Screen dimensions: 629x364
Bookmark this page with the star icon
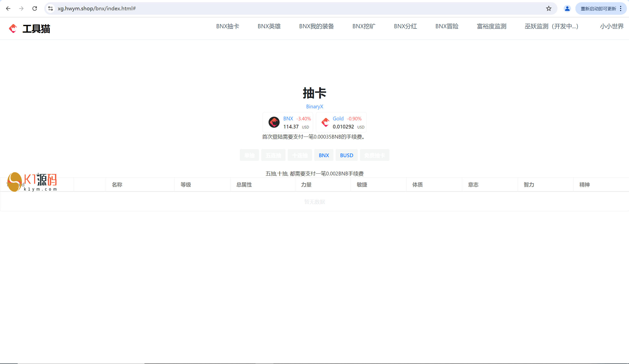point(549,9)
